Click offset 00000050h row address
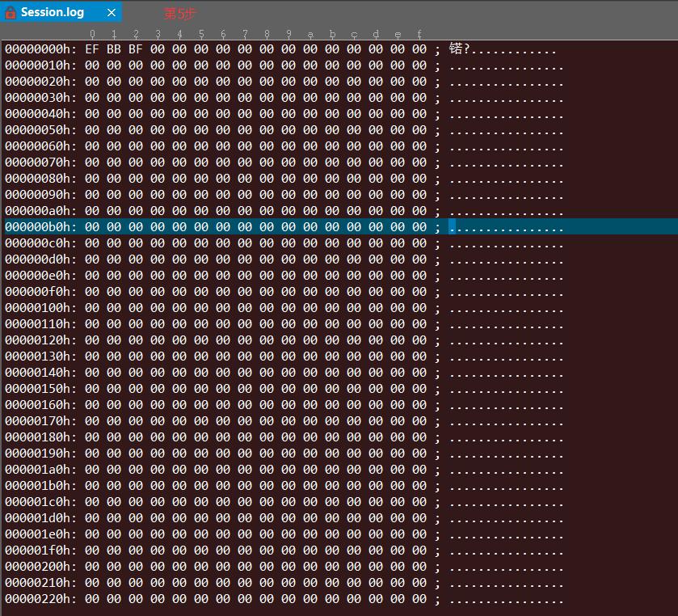Image resolution: width=678 pixels, height=616 pixels. [x=40, y=130]
